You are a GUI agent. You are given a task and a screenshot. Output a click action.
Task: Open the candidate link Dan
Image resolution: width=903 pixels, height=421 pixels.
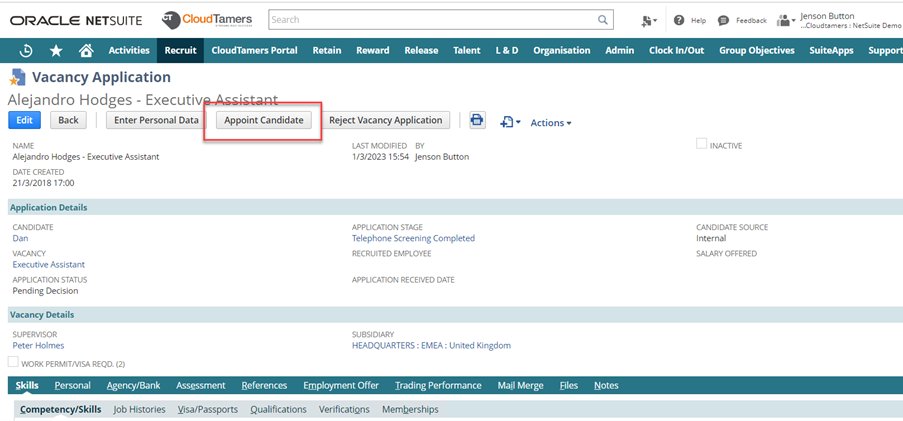[20, 238]
